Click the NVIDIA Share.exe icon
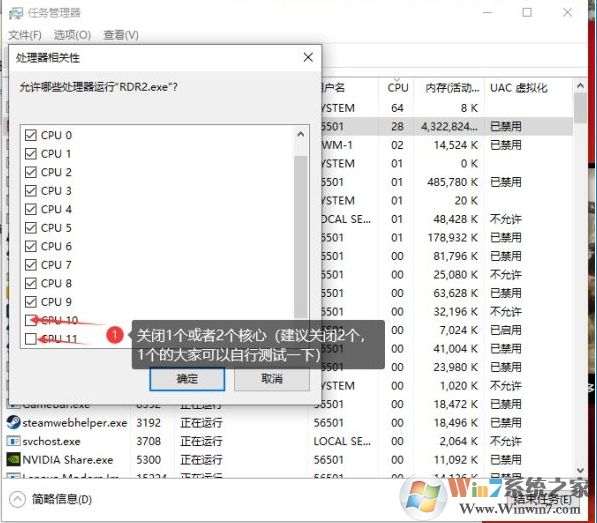Screen dimensions: 597x523 (14, 460)
